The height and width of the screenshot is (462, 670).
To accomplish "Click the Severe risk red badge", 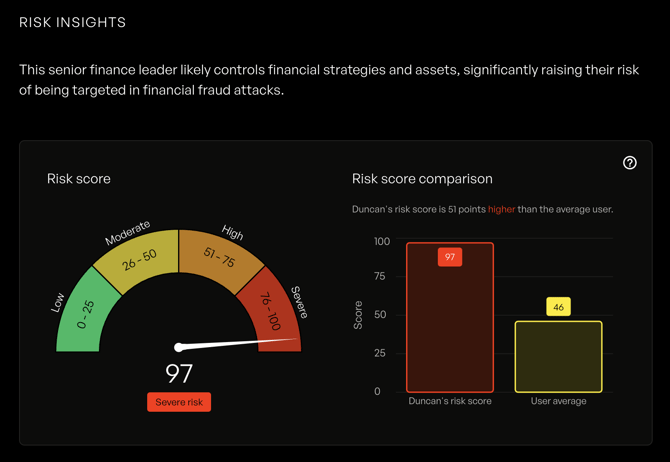I will (x=179, y=402).
